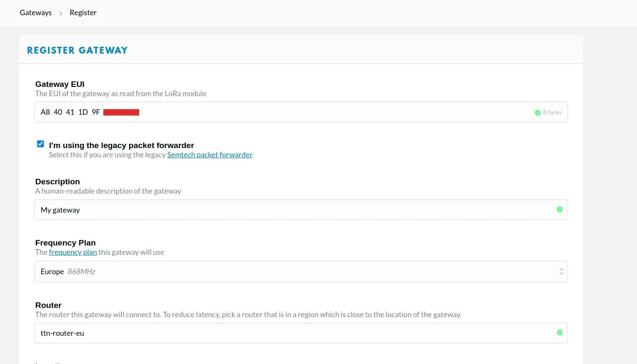
Task: Click the breadcrumb chevron separator icon
Action: (61, 13)
